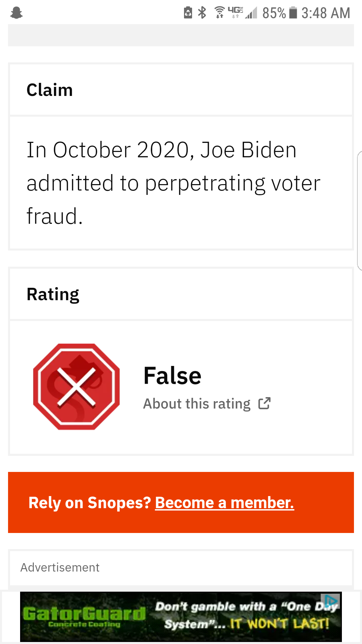Tap the battery status icon
The width and height of the screenshot is (362, 644).
(293, 12)
